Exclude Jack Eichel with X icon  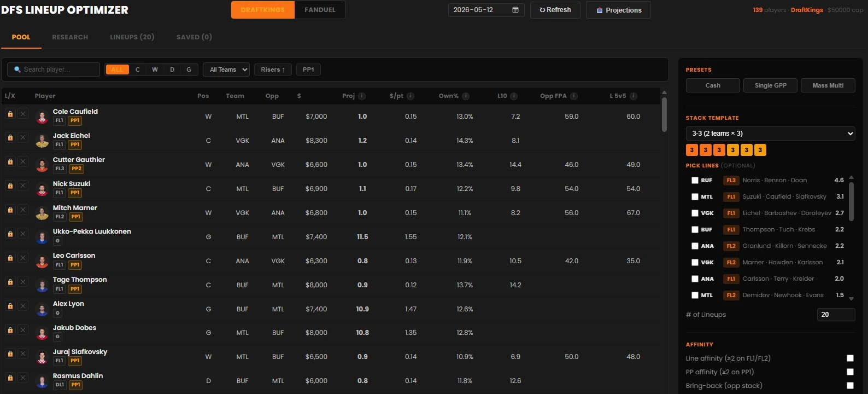[x=23, y=138]
